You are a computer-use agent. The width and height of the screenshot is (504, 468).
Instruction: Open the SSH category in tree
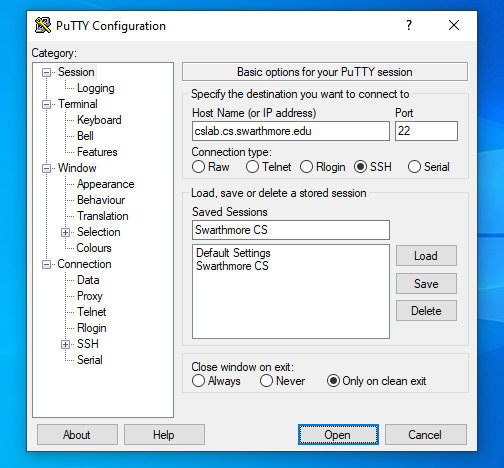pyautogui.click(x=88, y=344)
